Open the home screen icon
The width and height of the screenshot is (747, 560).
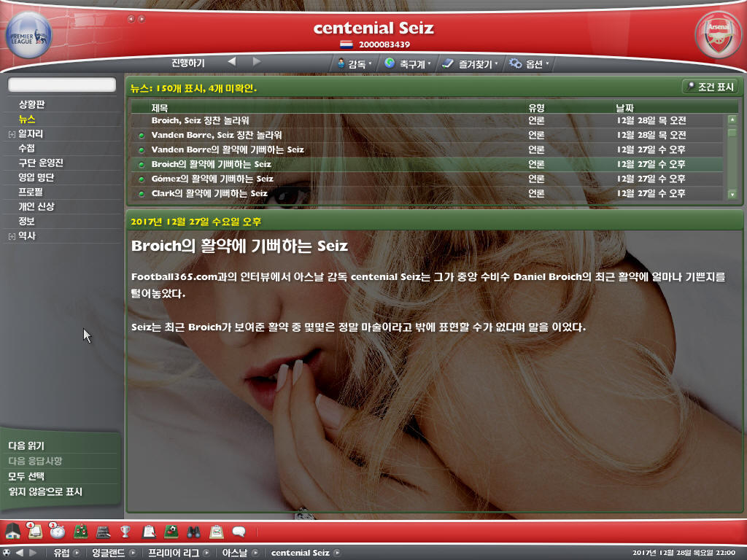pos(15,530)
